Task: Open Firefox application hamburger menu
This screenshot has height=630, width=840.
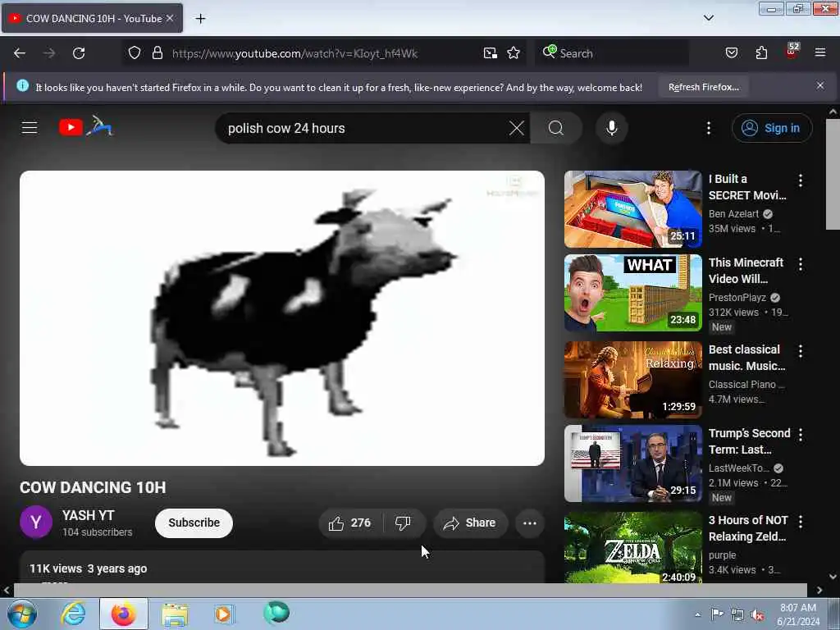Action: coord(819,52)
